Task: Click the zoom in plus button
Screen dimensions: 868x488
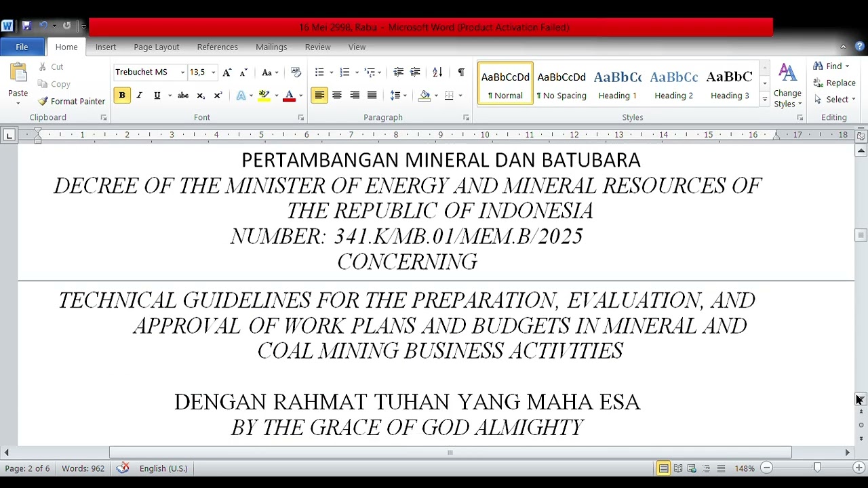Action: (x=859, y=468)
